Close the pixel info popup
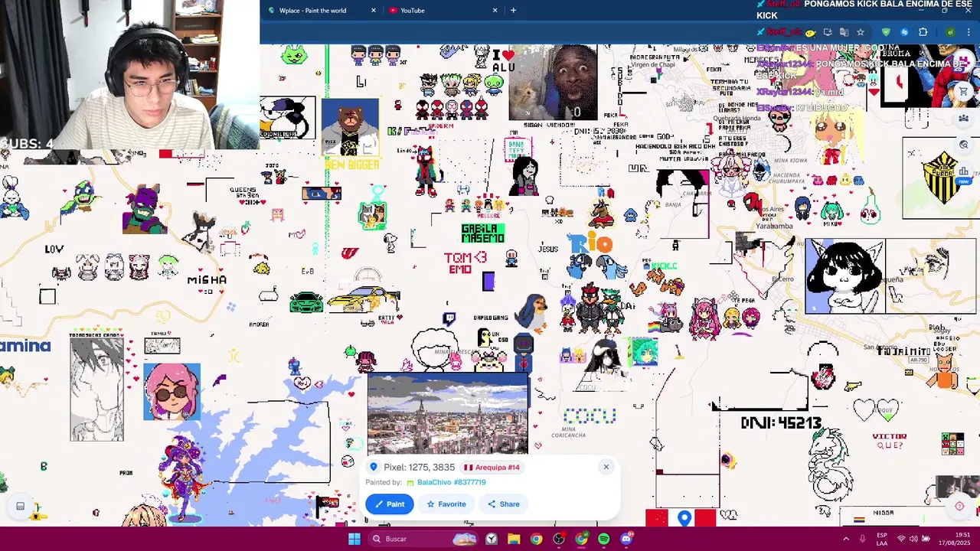Screen dimensions: 980x551 606,467
